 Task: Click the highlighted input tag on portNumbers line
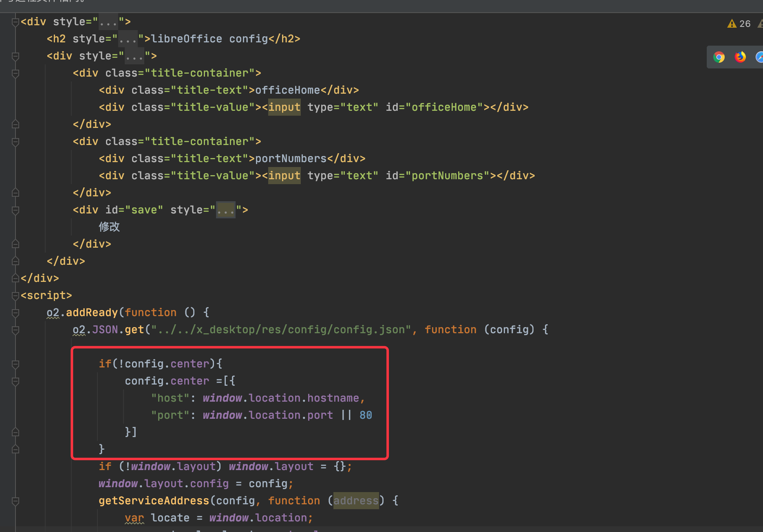pyautogui.click(x=284, y=176)
